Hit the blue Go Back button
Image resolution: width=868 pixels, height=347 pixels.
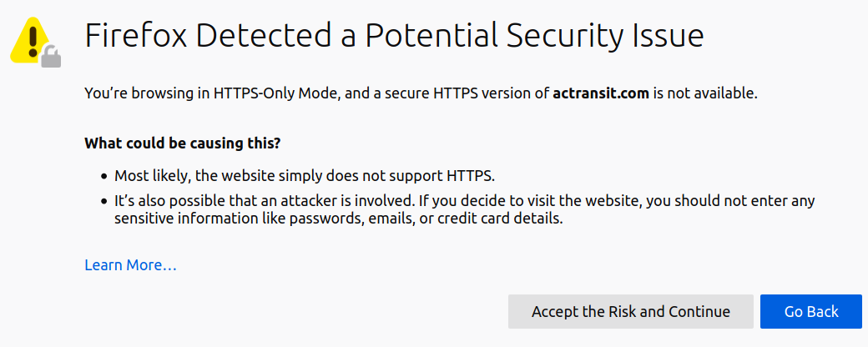(x=810, y=311)
